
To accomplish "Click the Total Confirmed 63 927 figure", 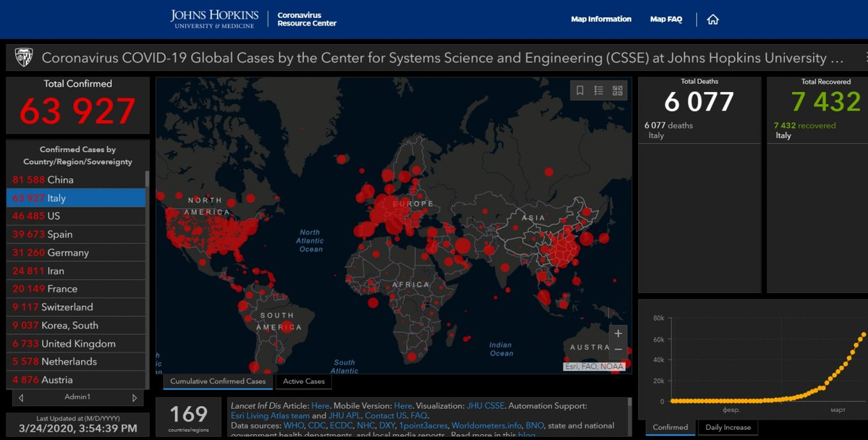I will [x=77, y=111].
